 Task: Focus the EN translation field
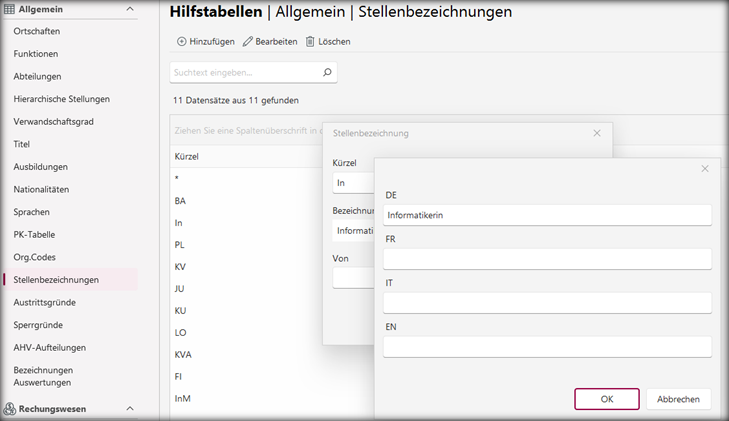point(547,346)
